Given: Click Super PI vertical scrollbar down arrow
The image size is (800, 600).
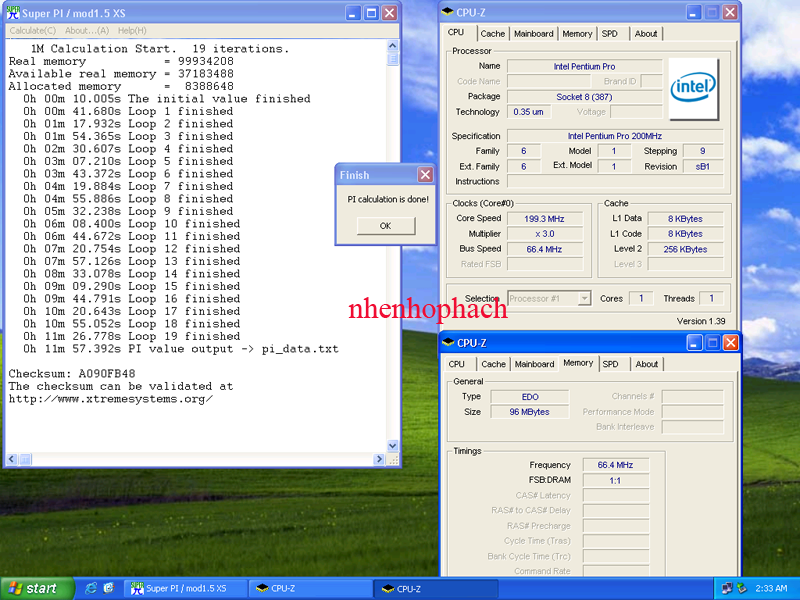Looking at the screenshot, I should tap(392, 445).
